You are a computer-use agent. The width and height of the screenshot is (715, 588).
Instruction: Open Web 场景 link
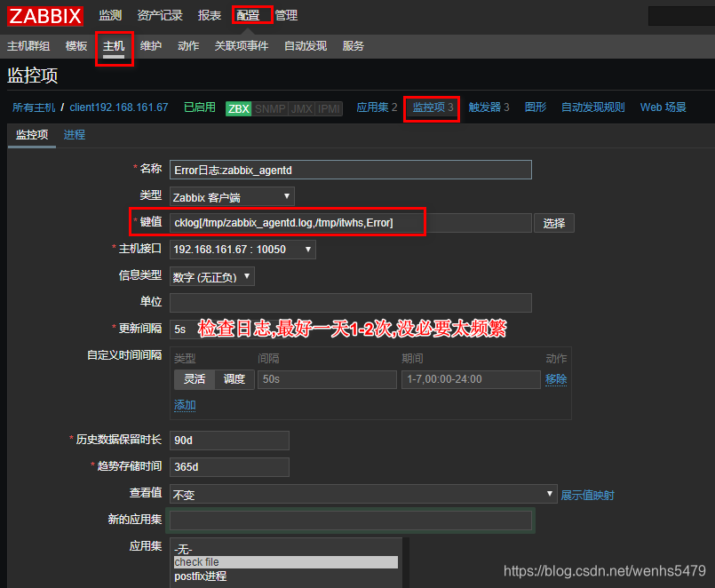click(663, 107)
